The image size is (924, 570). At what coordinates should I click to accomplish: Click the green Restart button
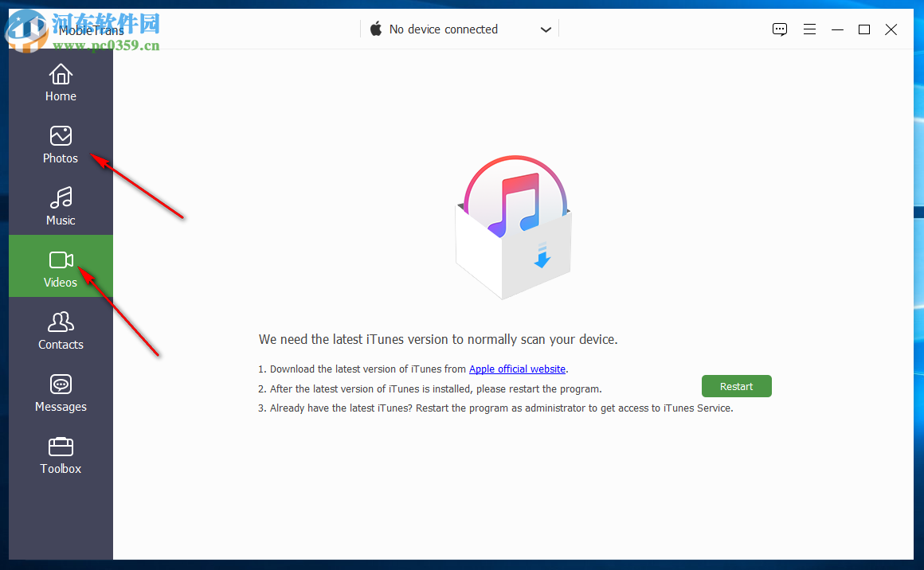click(737, 386)
